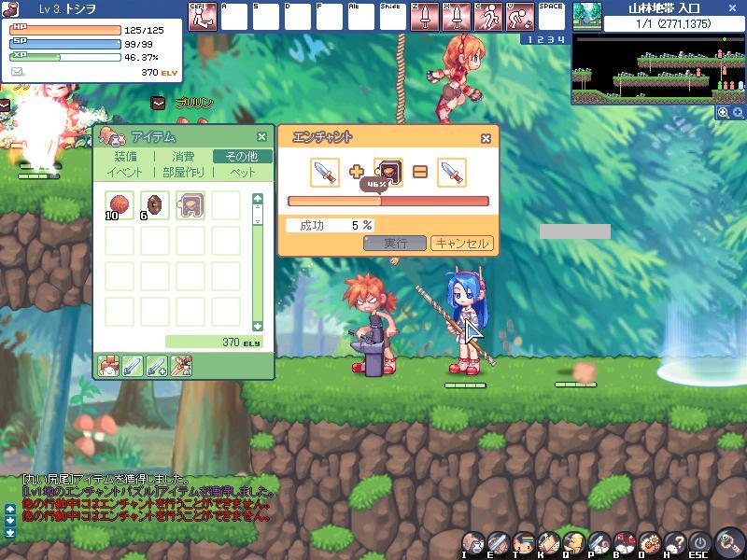Click the 実行 button
747x560 pixels.
[395, 244]
